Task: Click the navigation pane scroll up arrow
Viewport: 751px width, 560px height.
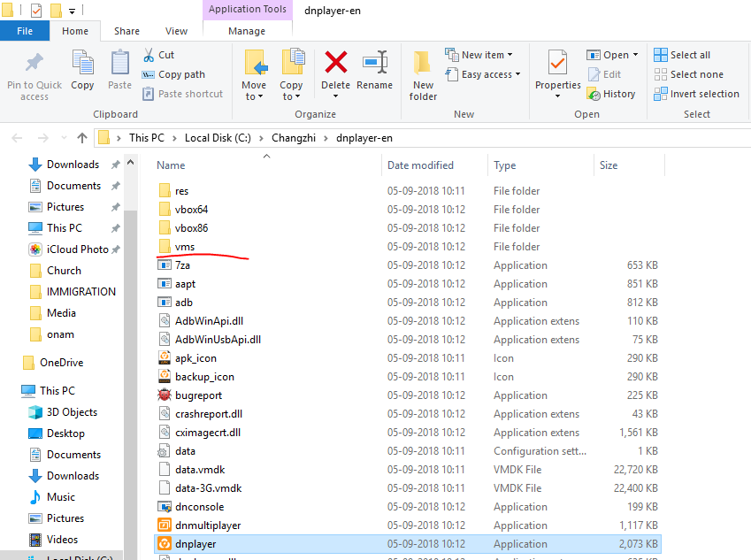Action: pos(131,163)
